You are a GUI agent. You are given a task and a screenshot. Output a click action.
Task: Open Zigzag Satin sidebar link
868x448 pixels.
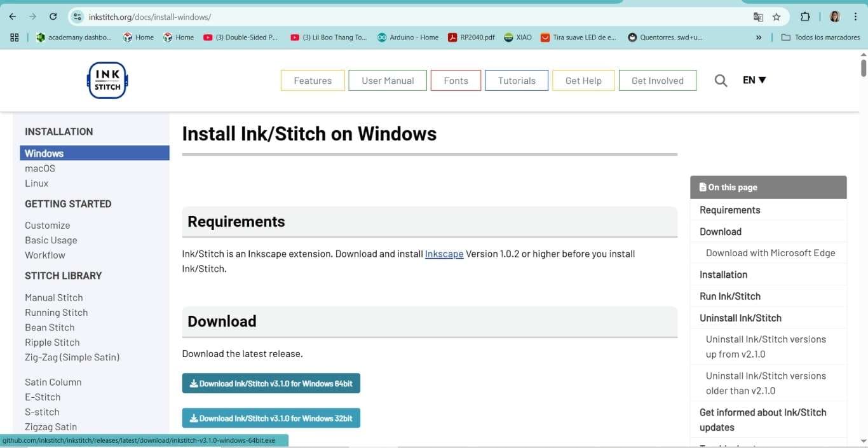tap(51, 427)
